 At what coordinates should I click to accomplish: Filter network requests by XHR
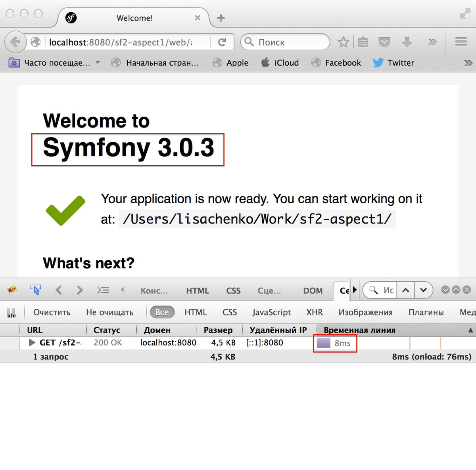pos(315,312)
